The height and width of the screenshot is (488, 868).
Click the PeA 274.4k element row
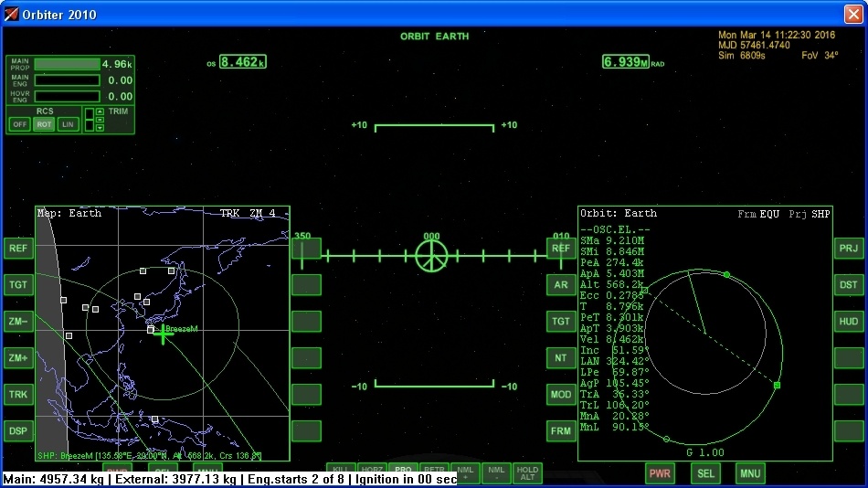point(611,262)
